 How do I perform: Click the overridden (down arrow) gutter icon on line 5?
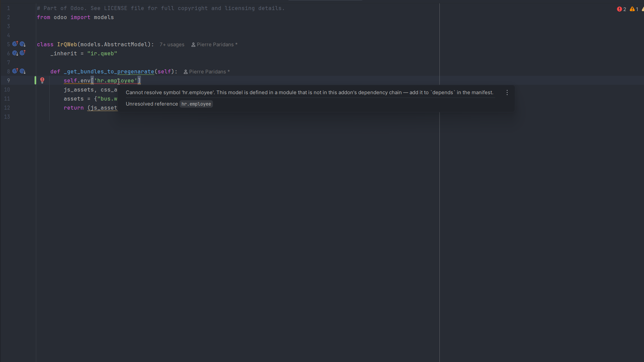point(22,44)
